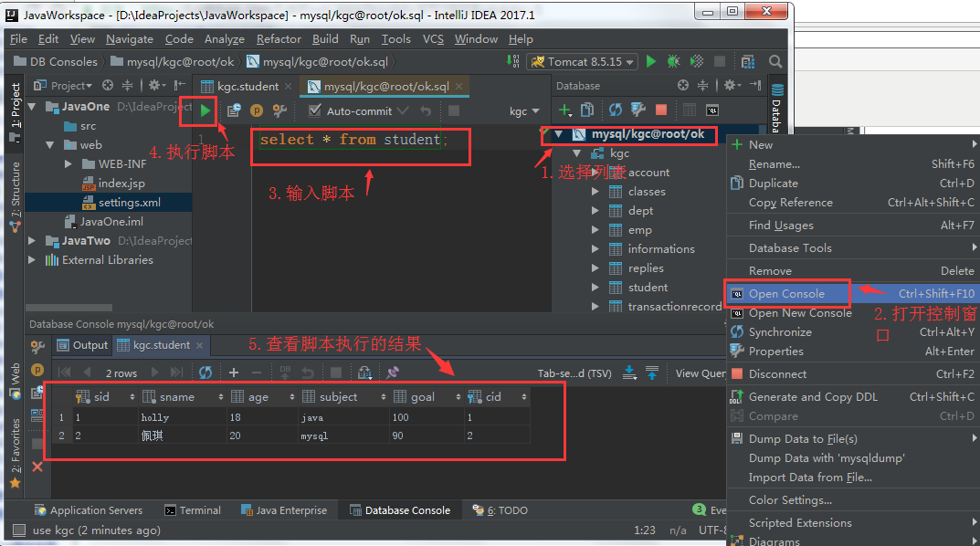This screenshot has height=546, width=980.
Task: Select the goal cell with value 90
Action: pyautogui.click(x=427, y=436)
